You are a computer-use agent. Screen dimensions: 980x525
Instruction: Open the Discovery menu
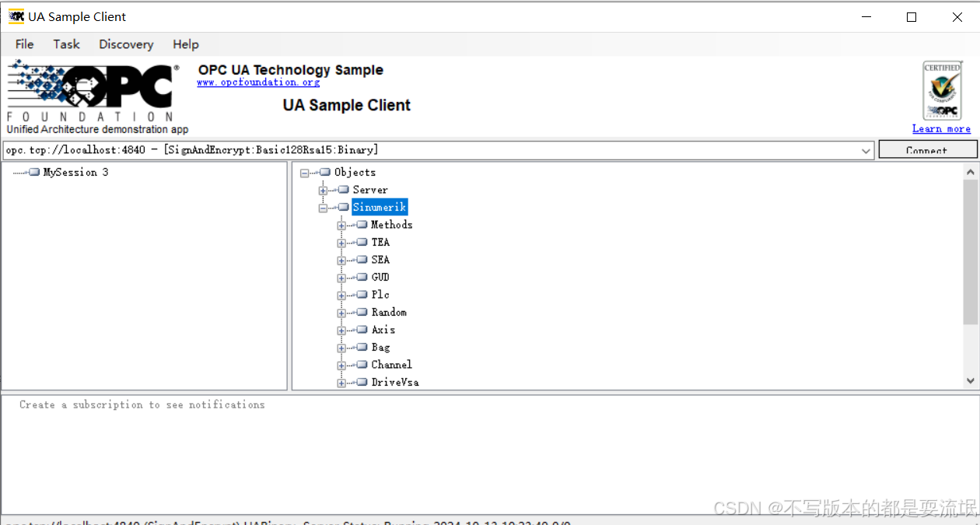126,44
